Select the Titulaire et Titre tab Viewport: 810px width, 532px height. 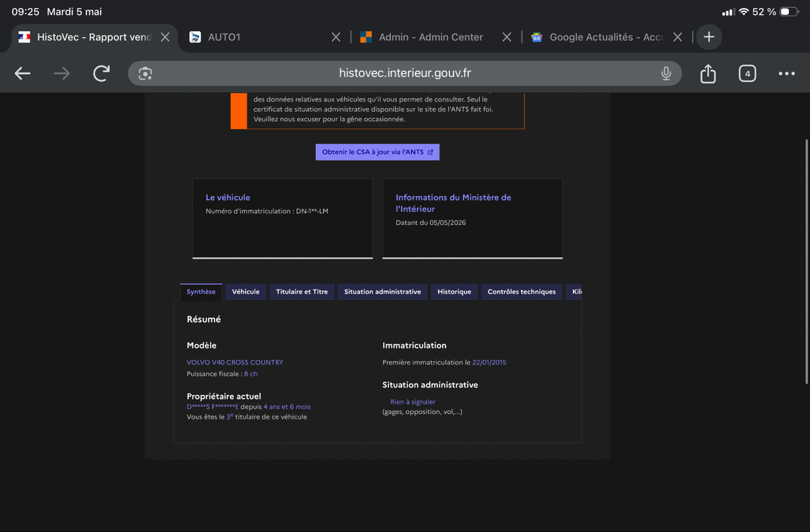pyautogui.click(x=302, y=292)
